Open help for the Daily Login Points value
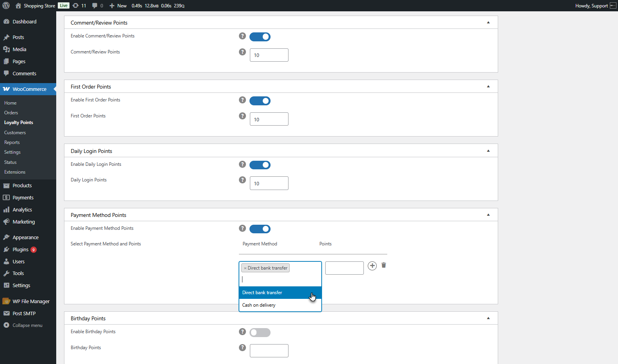 point(242,180)
